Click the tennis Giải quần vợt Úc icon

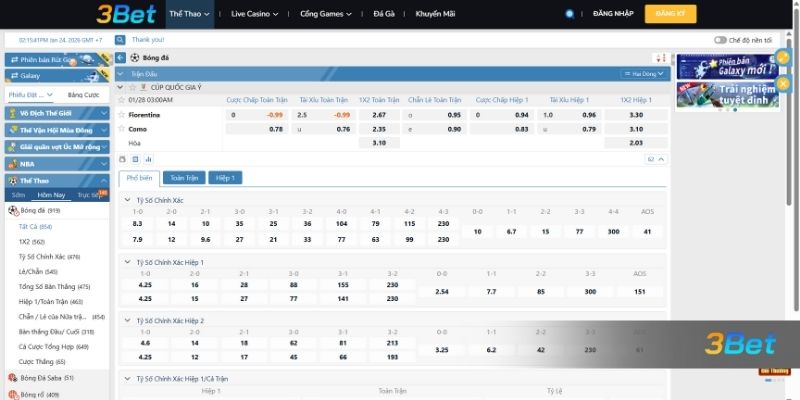[13, 147]
